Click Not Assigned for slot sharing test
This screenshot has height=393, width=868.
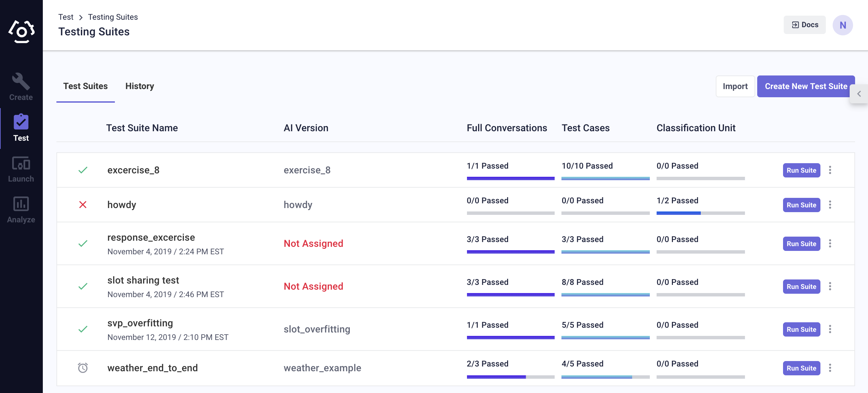(313, 286)
